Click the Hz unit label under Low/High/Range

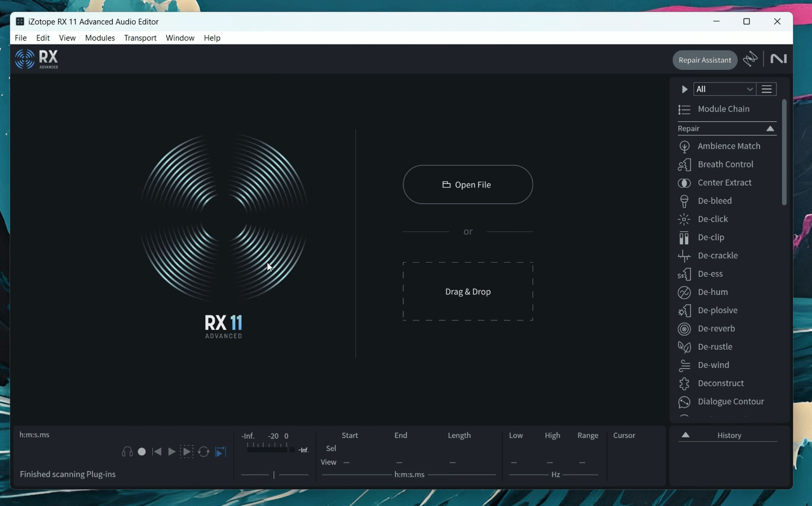pyautogui.click(x=555, y=475)
